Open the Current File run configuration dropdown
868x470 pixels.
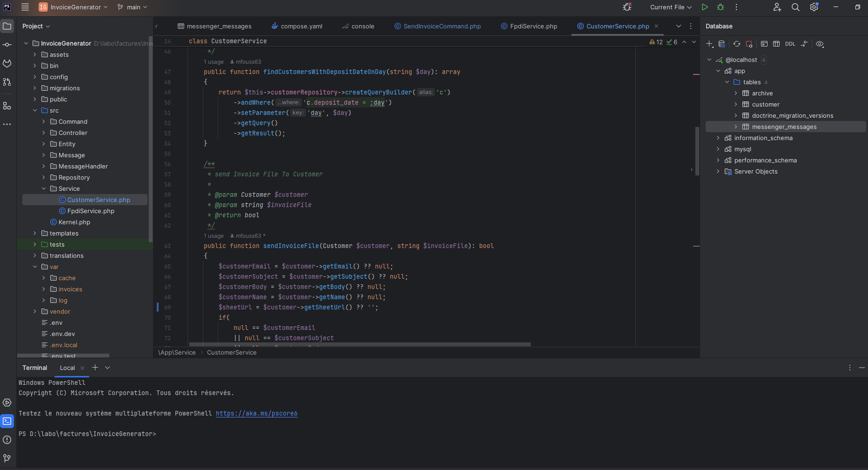coord(670,7)
